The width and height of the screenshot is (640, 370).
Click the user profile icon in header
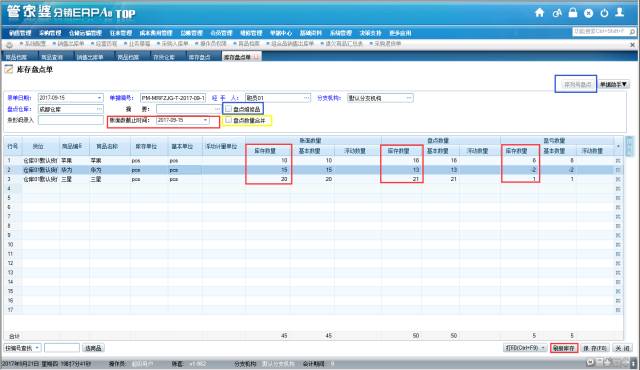(620, 12)
